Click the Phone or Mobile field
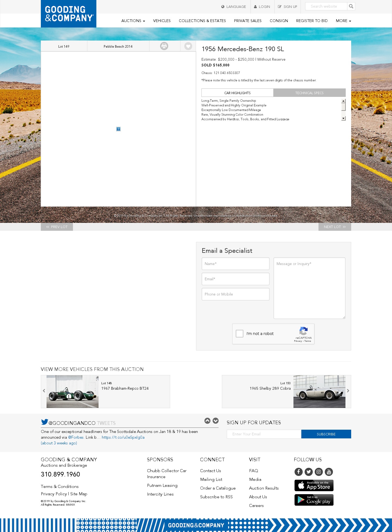This screenshot has height=532, width=392. 235,294
